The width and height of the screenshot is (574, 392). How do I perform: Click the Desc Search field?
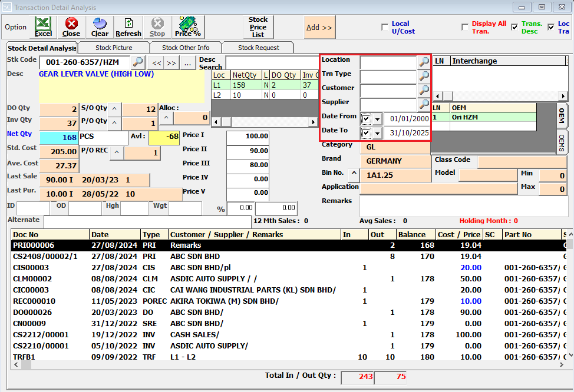pyautogui.click(x=272, y=62)
